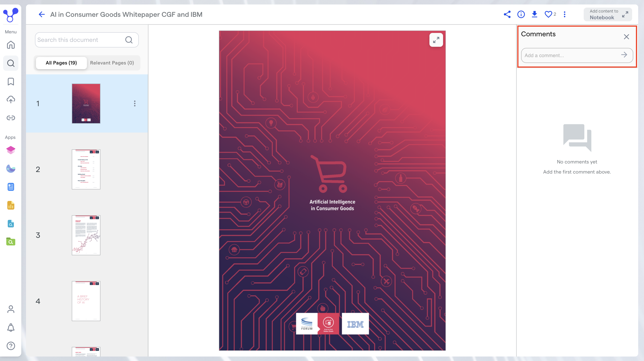Image resolution: width=644 pixels, height=361 pixels.
Task: Open the green folder search app icon
Action: point(11,242)
